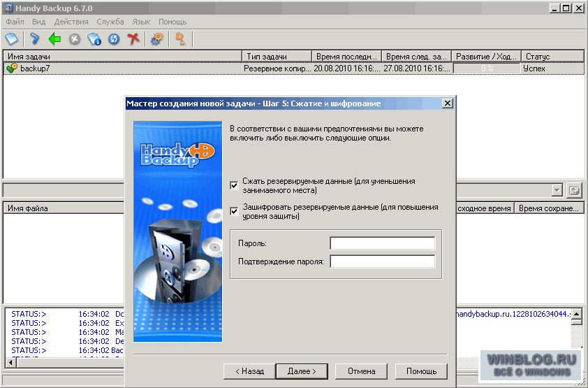
Task: Open the Язык menu
Action: 141,22
